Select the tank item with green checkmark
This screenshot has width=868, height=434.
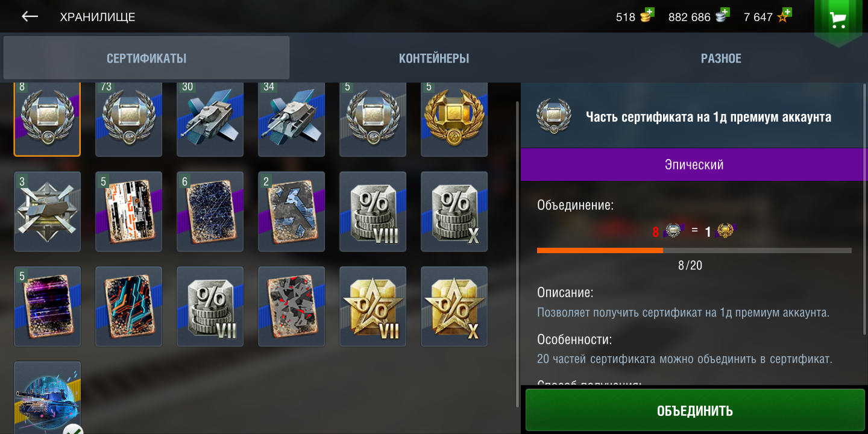click(47, 398)
